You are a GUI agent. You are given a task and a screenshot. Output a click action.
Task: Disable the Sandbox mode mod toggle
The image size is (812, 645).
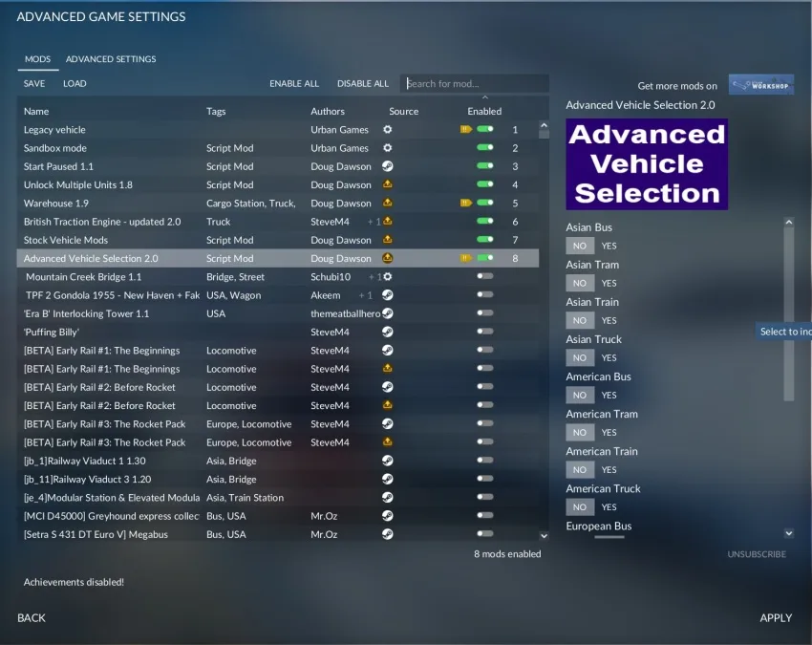[485, 148]
